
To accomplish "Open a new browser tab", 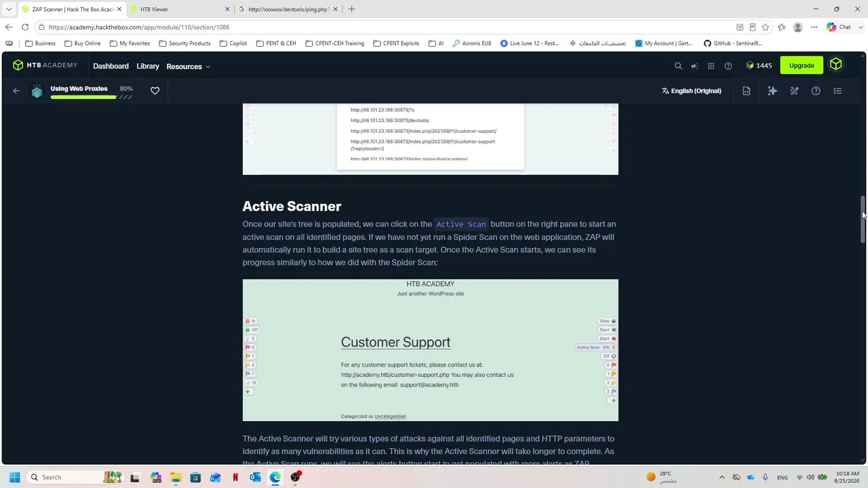I will [351, 9].
